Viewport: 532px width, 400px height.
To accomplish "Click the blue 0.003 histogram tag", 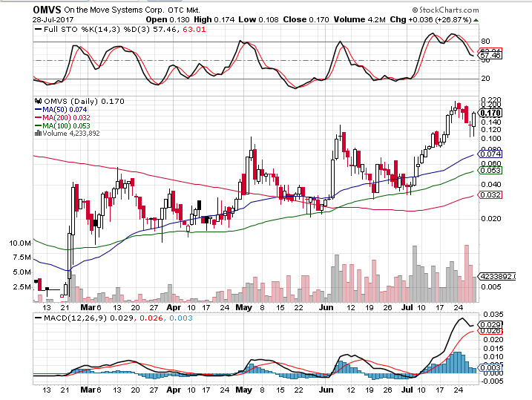I will pyautogui.click(x=490, y=367).
